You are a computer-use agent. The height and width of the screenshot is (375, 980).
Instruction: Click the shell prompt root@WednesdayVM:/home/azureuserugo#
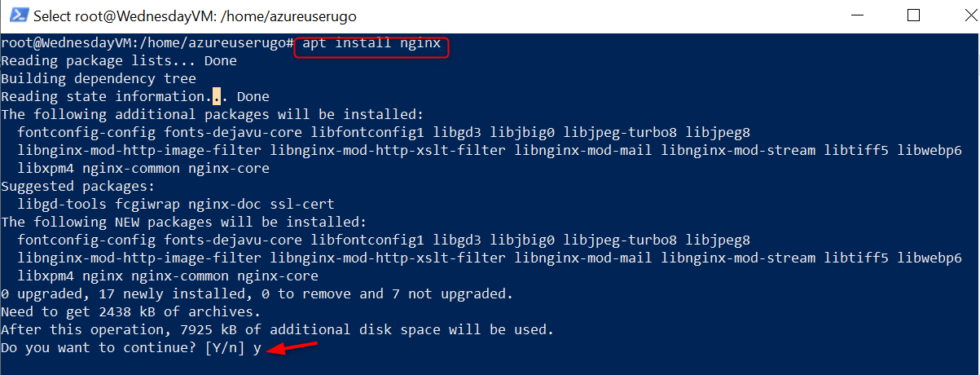147,43
